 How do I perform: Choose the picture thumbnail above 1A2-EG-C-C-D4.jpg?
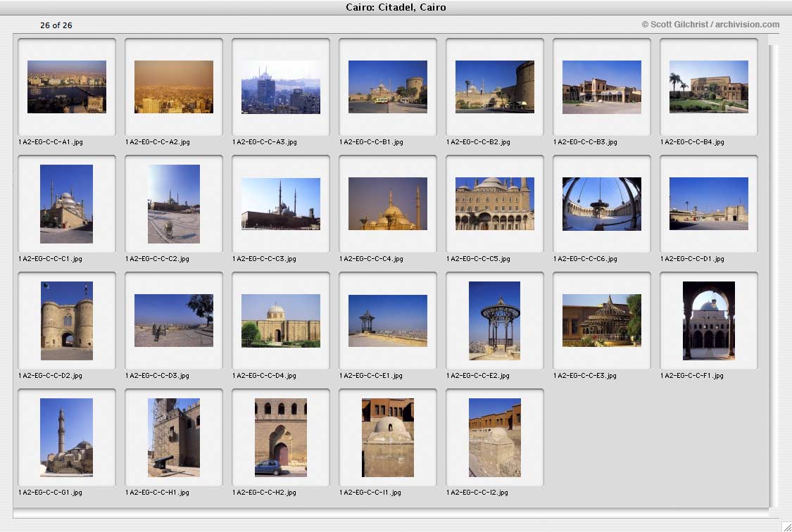(281, 320)
